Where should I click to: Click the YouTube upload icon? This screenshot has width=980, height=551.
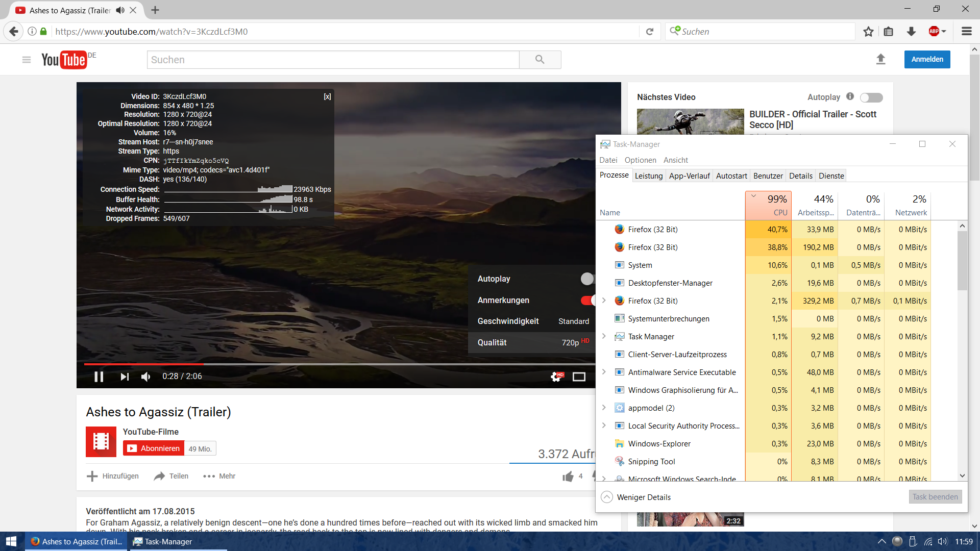pos(880,59)
